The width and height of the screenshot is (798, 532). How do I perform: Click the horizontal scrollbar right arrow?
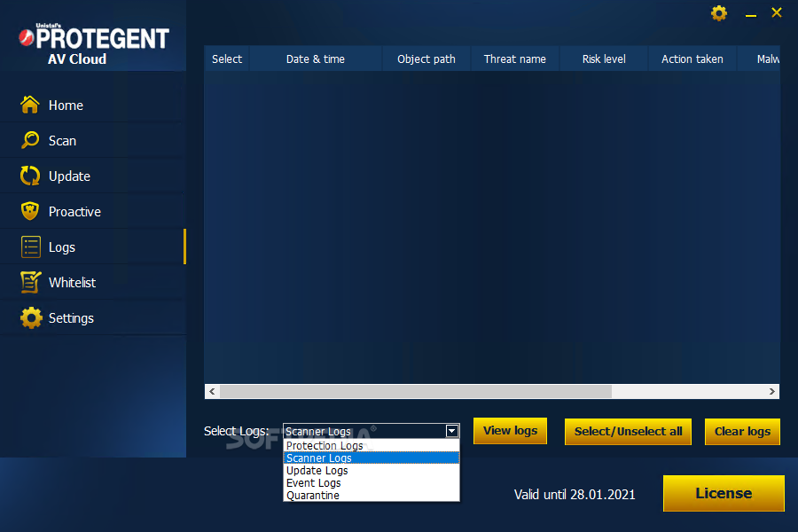[772, 392]
